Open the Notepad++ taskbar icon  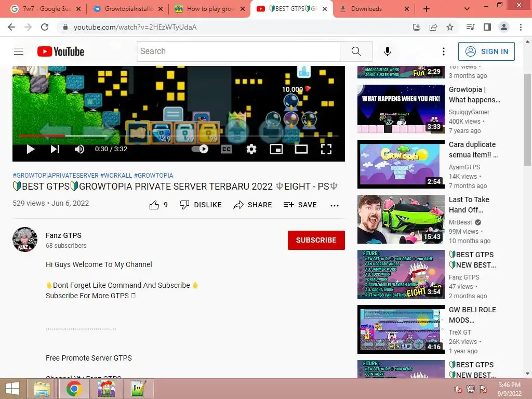pyautogui.click(x=139, y=389)
